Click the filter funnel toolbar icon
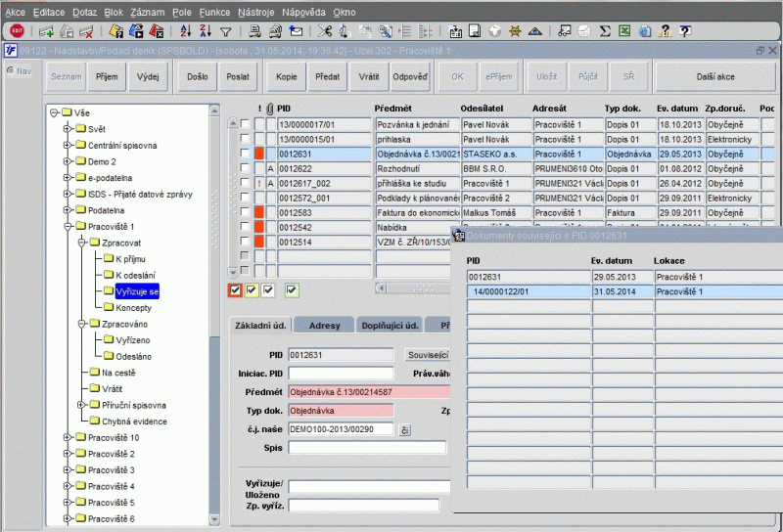 [x=225, y=31]
